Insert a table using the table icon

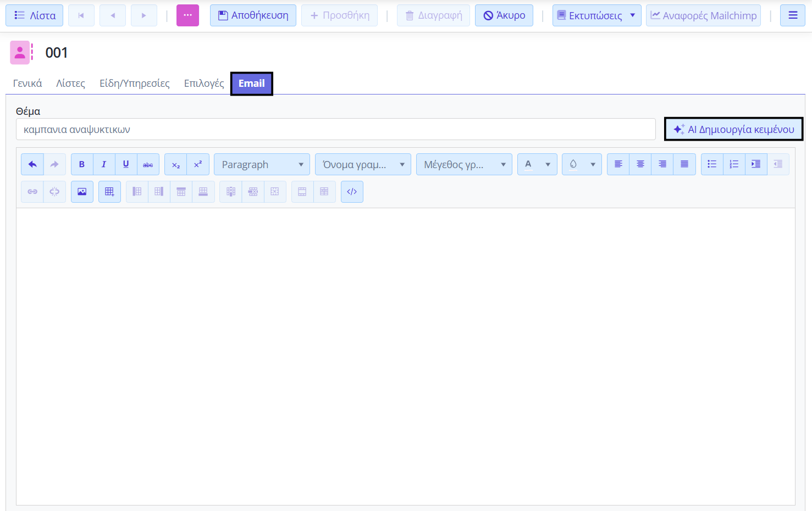point(109,192)
